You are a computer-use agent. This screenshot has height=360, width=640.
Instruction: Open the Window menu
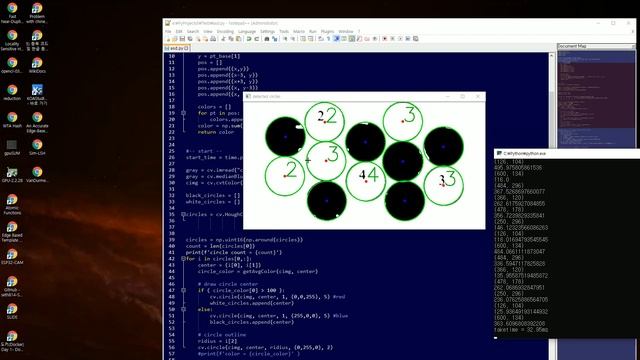pyautogui.click(x=346, y=31)
